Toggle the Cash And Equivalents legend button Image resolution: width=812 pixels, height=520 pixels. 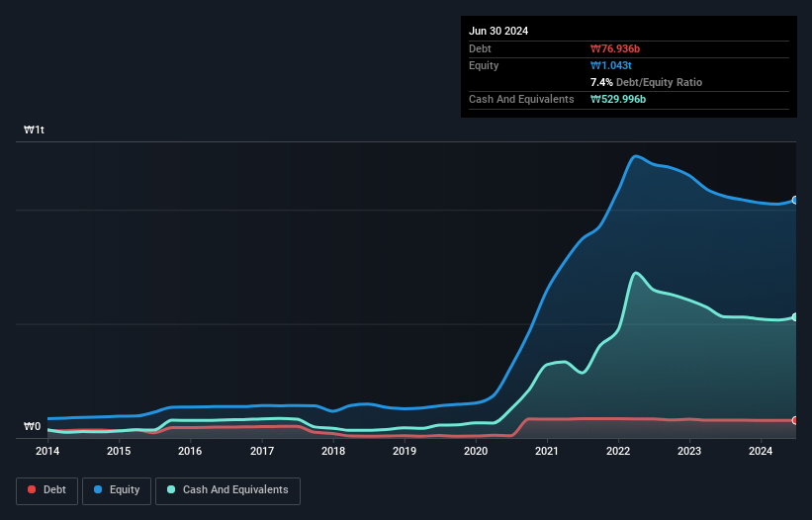(x=227, y=490)
